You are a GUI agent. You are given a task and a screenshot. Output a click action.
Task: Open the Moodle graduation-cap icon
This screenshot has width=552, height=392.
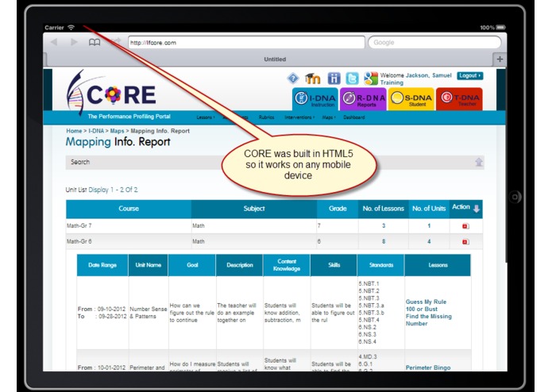312,78
